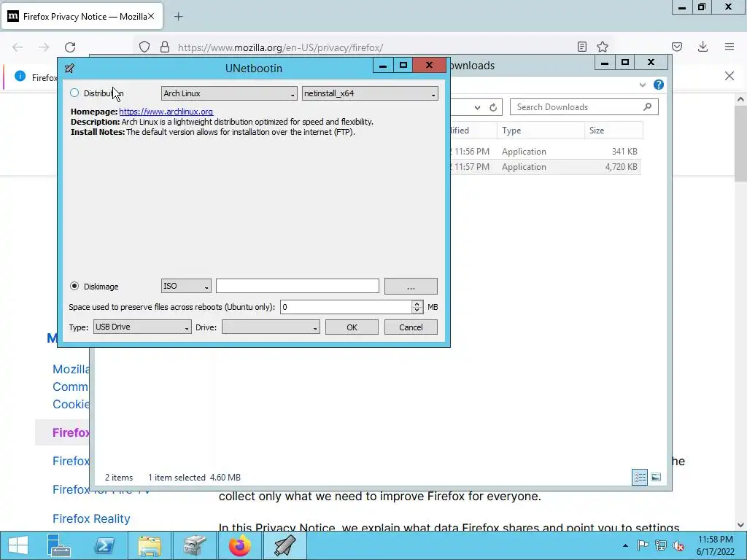Viewport: 747px width, 560px height.
Task: Go back in Firefox
Action: pos(18,47)
